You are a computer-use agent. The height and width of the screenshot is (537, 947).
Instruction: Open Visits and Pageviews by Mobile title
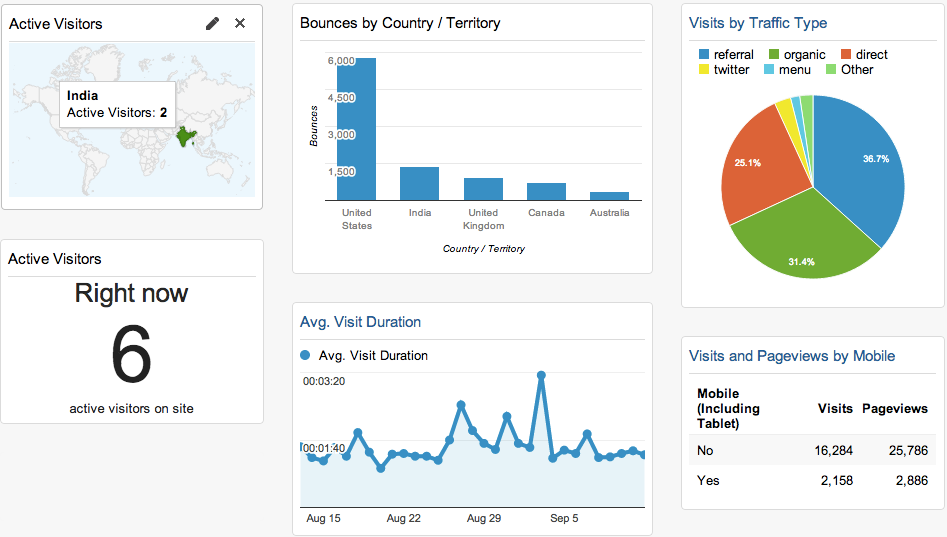point(792,356)
